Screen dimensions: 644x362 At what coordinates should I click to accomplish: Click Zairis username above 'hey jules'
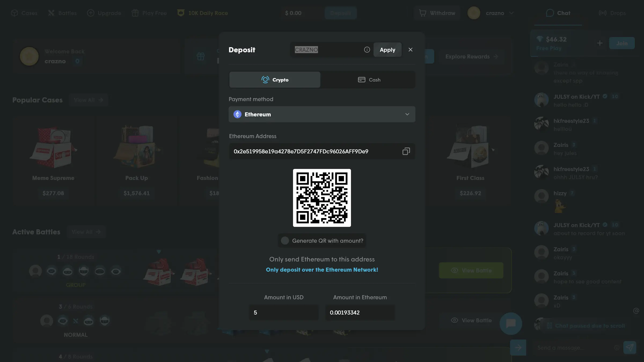coord(561,145)
